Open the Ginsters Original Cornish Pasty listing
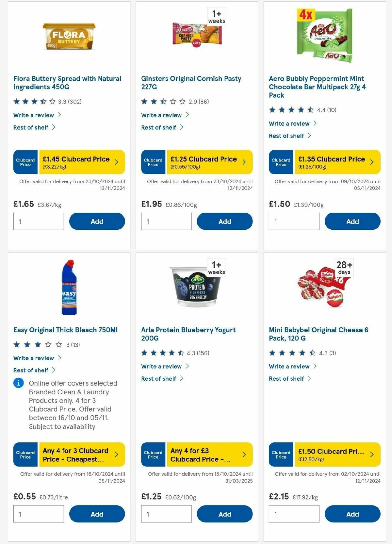392x545 pixels. [191, 83]
